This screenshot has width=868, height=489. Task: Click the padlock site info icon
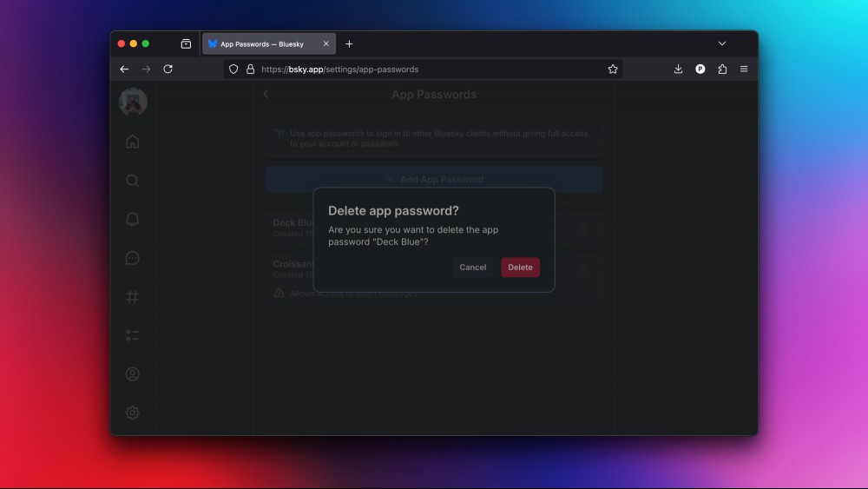click(x=250, y=69)
